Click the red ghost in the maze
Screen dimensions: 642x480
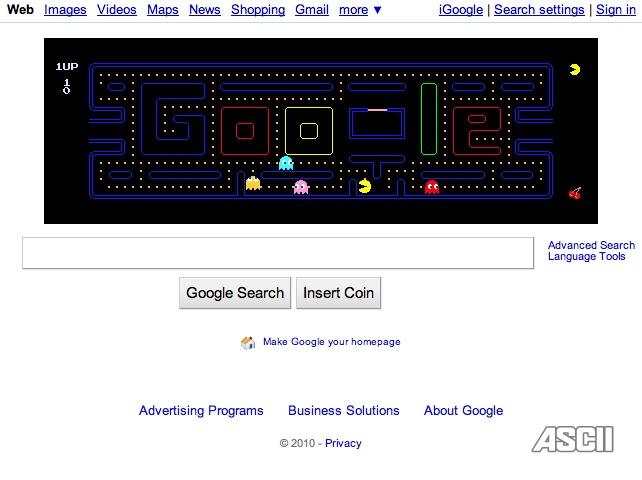tap(432, 187)
